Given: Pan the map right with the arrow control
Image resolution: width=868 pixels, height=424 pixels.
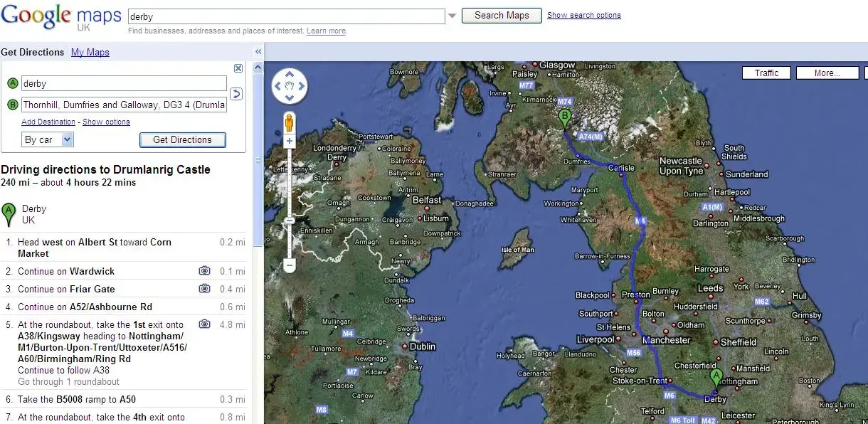Looking at the screenshot, I should tap(302, 86).
